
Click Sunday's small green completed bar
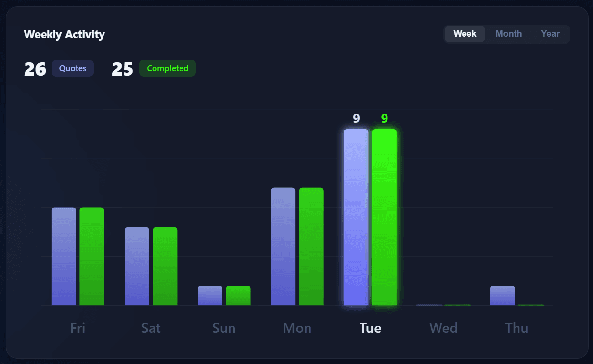coord(238,295)
